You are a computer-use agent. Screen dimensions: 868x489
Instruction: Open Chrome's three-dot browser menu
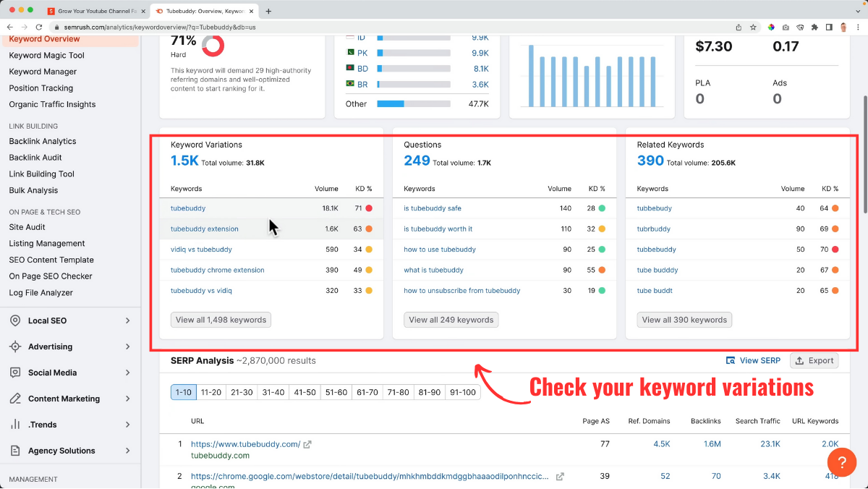click(x=859, y=27)
